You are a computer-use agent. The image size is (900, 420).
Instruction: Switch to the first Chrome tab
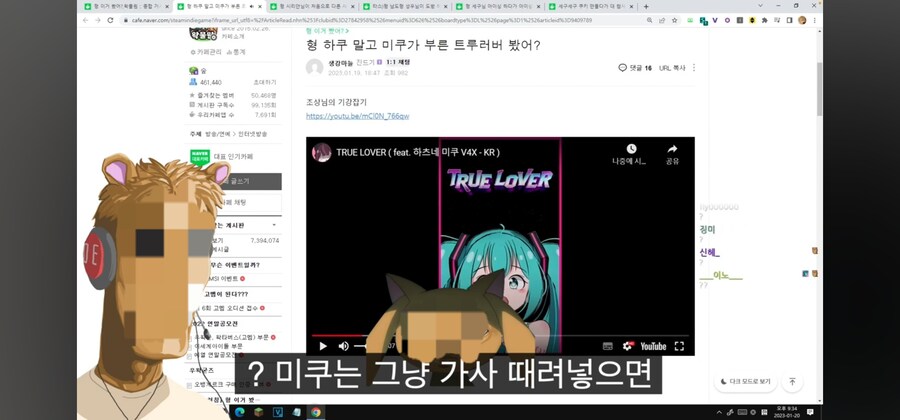click(x=126, y=6)
